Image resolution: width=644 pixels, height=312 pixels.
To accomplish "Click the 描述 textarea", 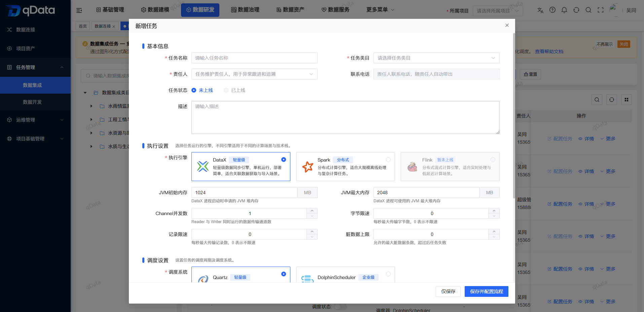I will click(x=346, y=117).
